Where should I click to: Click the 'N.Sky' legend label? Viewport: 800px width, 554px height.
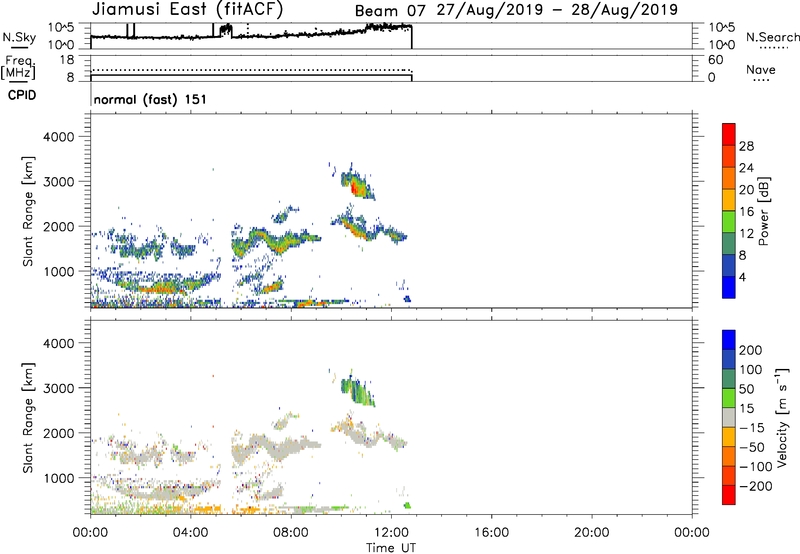click(19, 37)
